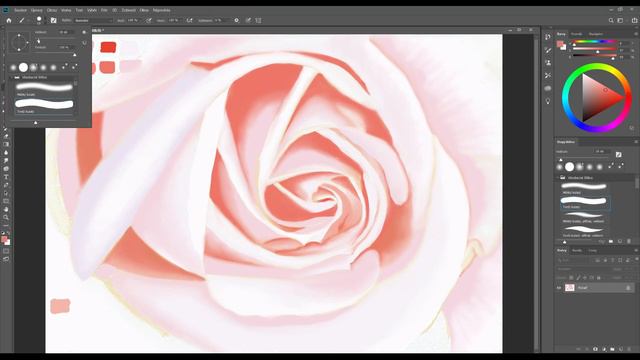640x360 pixels.
Task: Open the Soubor menu
Action: (x=20, y=10)
